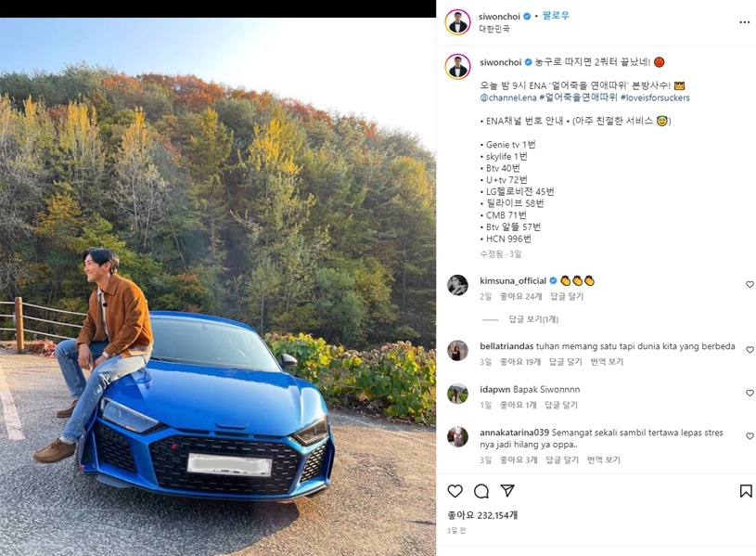Open the siwonchoi profile picture in header
Screen dimensions: 756x556
click(x=457, y=22)
